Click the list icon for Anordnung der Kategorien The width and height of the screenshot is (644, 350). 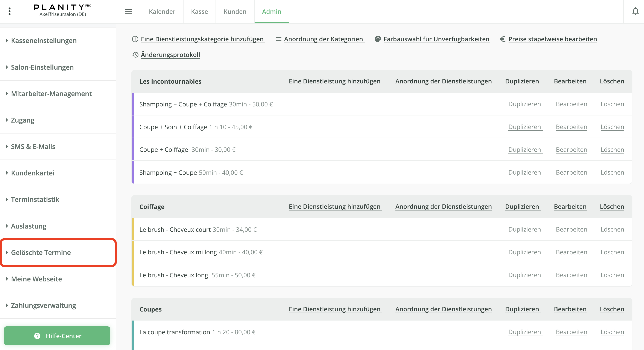278,39
